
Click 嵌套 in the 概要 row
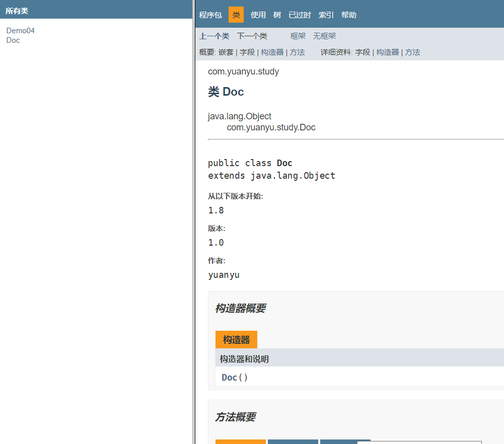(226, 52)
